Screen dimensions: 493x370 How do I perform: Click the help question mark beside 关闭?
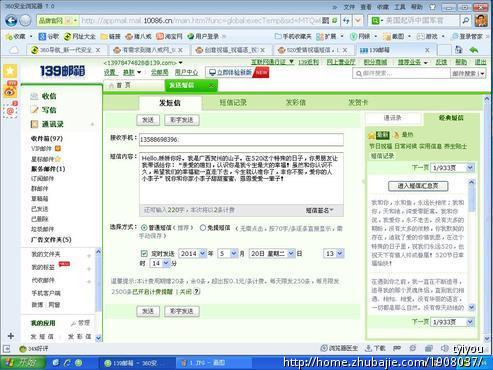tap(197, 292)
